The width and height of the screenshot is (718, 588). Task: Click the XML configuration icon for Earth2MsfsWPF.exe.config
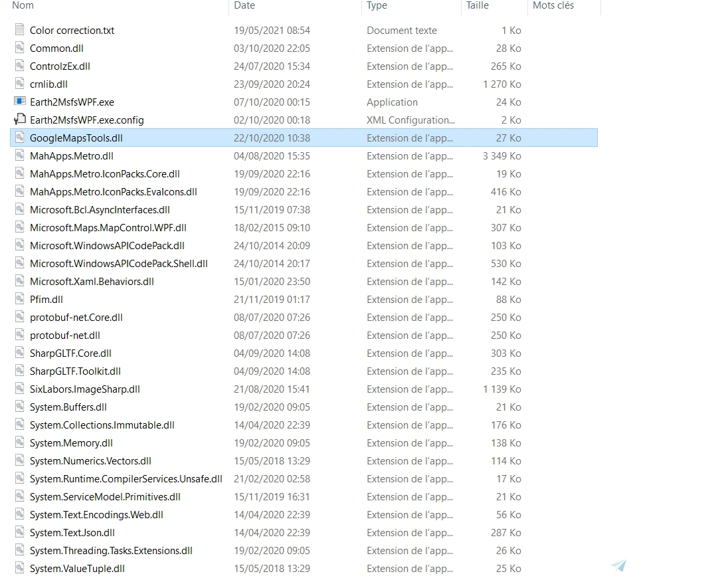(x=18, y=120)
